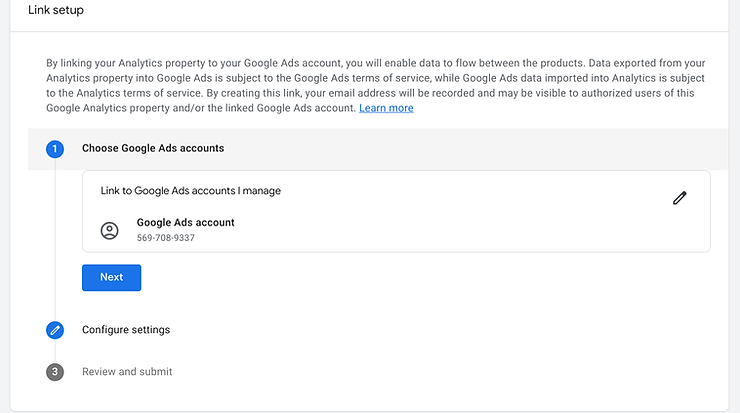
Task: Click the Link setup page title
Action: tap(56, 10)
